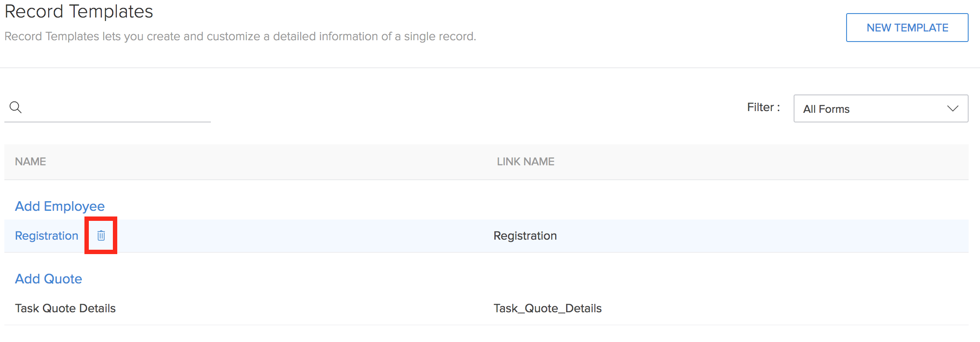Screen dimensions: 980x342
Task: Open the Registration template link
Action: click(47, 236)
